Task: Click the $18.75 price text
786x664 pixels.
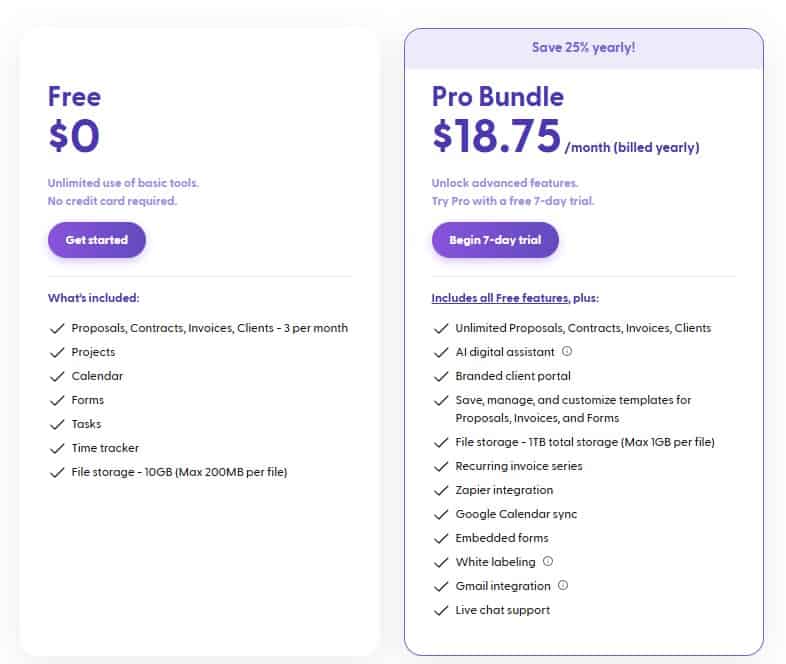Action: tap(496, 137)
